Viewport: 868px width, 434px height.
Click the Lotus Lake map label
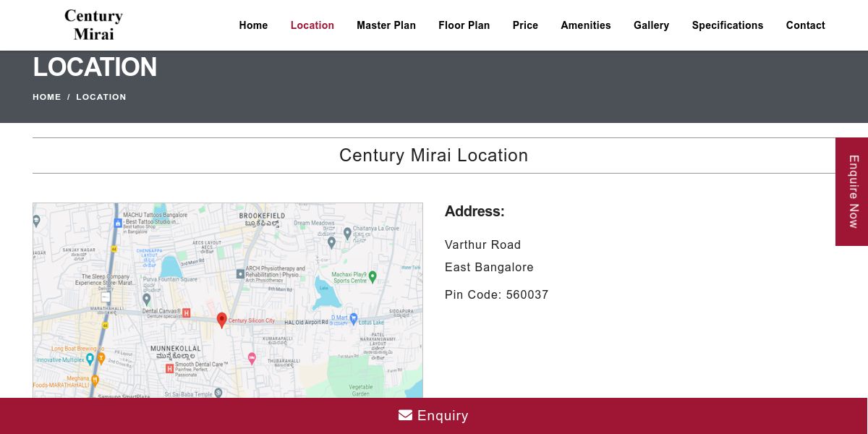[371, 322]
